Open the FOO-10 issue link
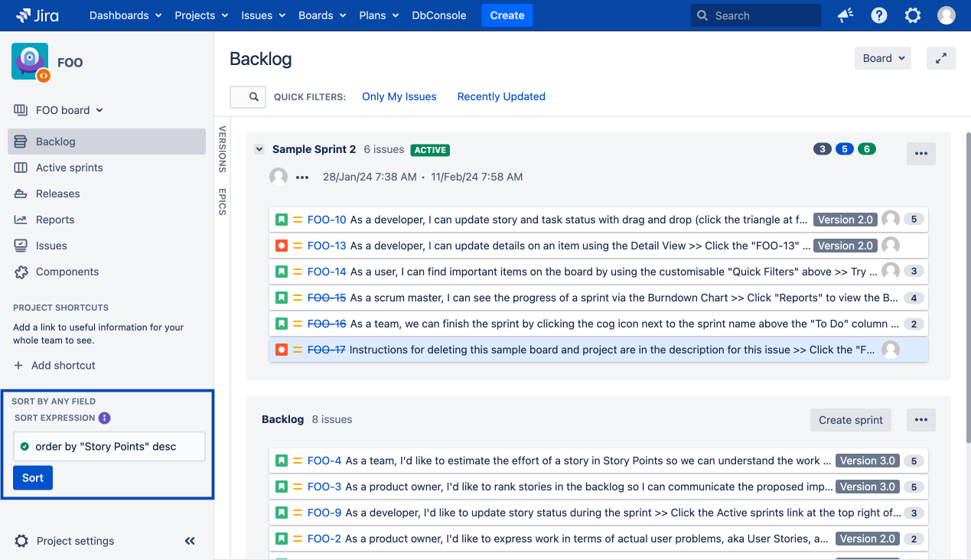The width and height of the screenshot is (971, 560). (x=327, y=220)
